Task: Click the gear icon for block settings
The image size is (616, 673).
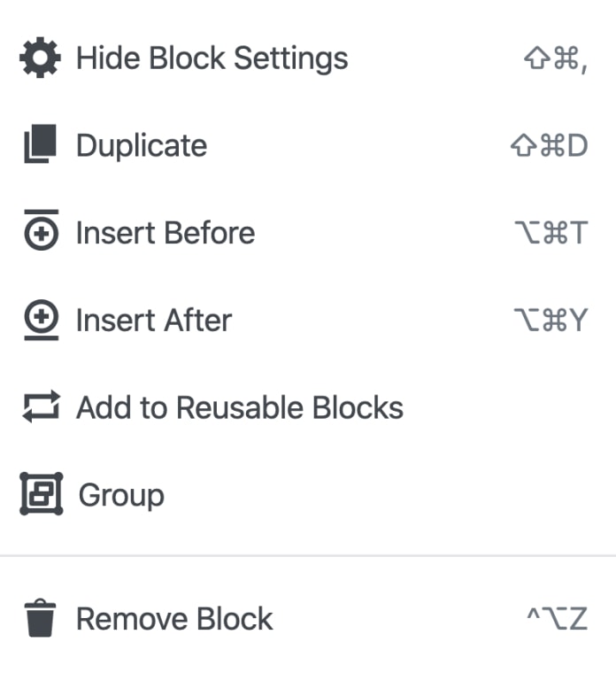Action: (41, 58)
